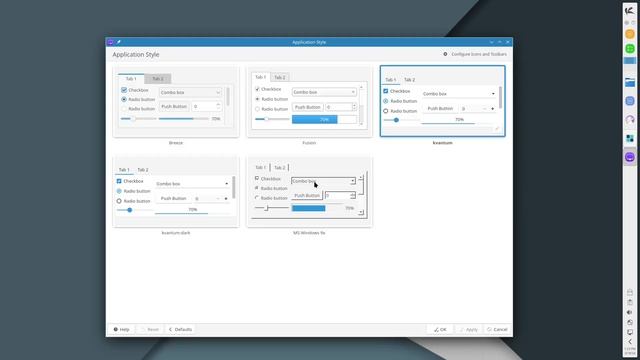640x360 pixels.
Task: Click the speaker volume tray icon
Action: pyautogui.click(x=630, y=312)
